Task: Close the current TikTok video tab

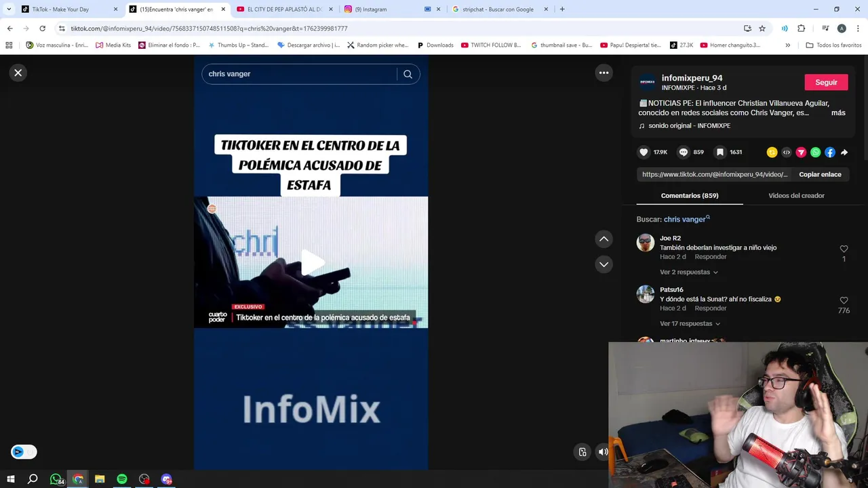Action: coord(223,9)
